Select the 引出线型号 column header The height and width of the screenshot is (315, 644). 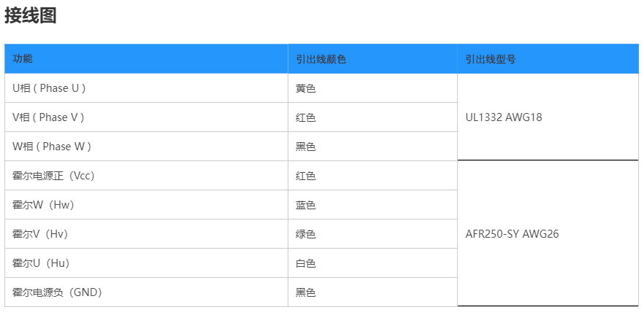click(490, 59)
